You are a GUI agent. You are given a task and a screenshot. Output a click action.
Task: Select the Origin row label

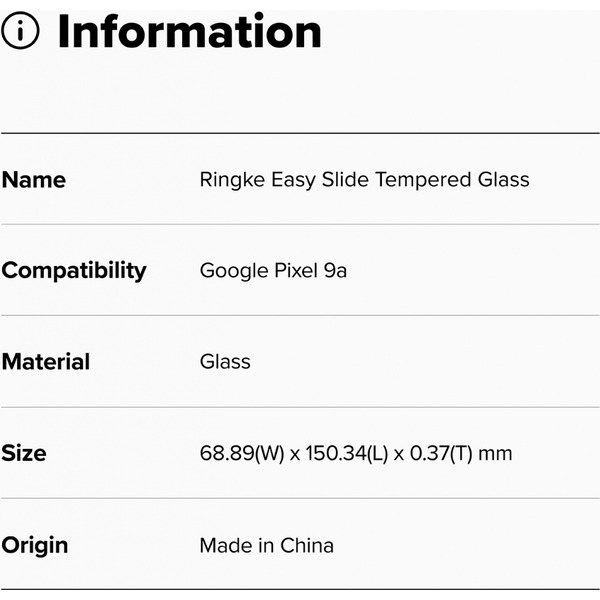pyautogui.click(x=35, y=545)
